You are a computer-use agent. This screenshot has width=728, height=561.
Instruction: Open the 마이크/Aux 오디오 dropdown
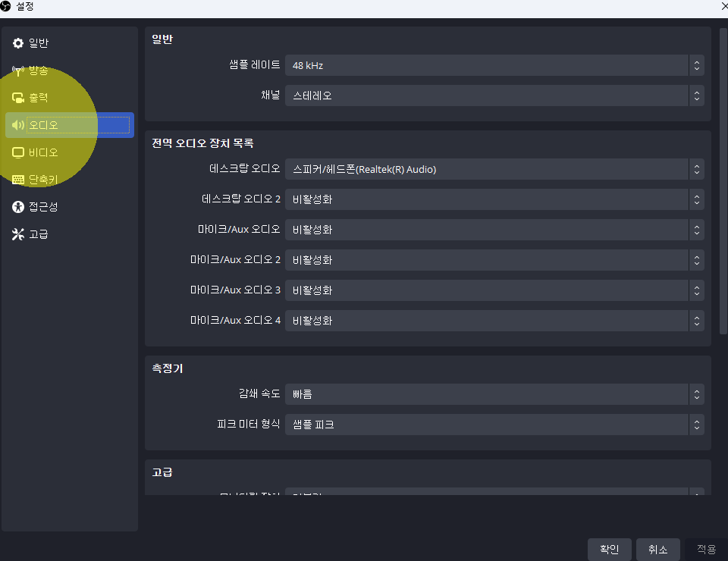coord(494,230)
